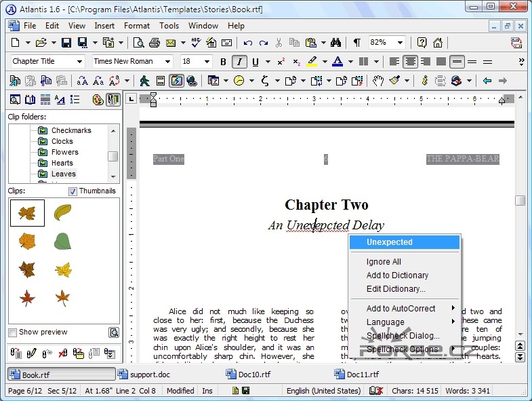Click the globe web icon in toolbar

click(192, 81)
